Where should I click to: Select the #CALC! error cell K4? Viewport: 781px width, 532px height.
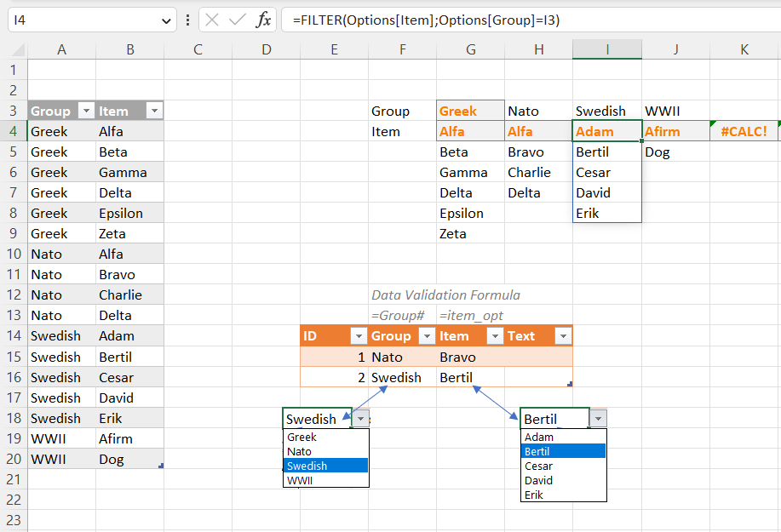[x=744, y=131]
